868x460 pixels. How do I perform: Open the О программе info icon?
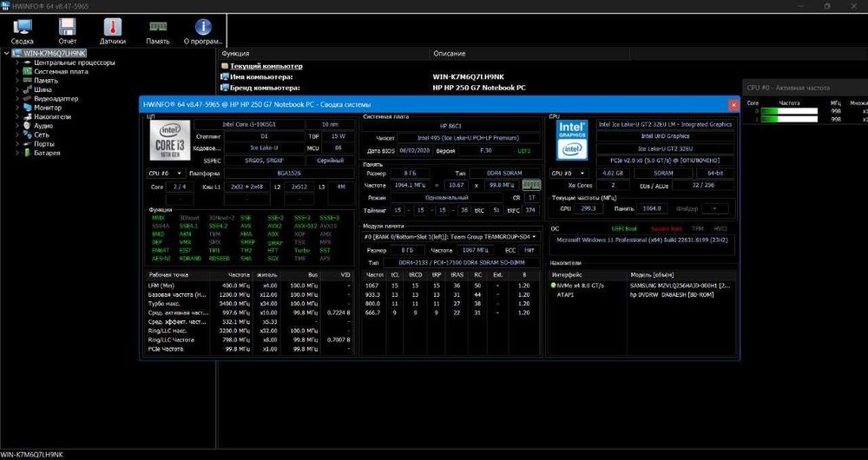pyautogui.click(x=203, y=31)
